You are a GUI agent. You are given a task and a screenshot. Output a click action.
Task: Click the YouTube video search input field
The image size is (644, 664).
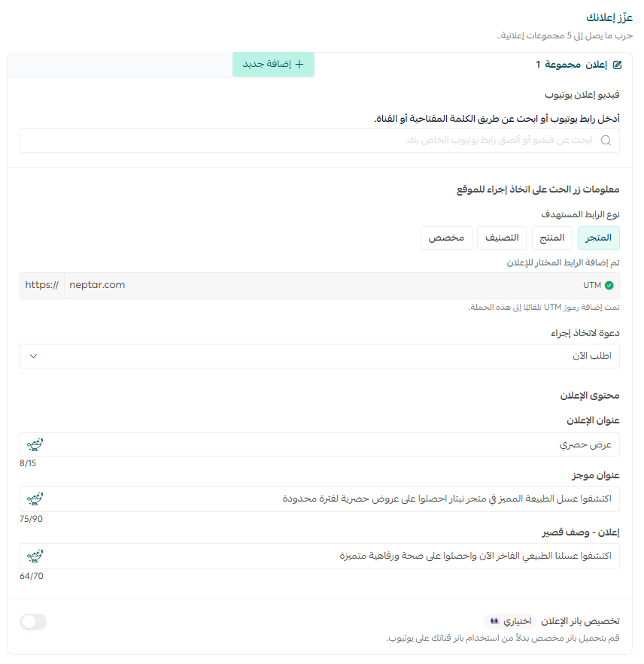pyautogui.click(x=320, y=140)
